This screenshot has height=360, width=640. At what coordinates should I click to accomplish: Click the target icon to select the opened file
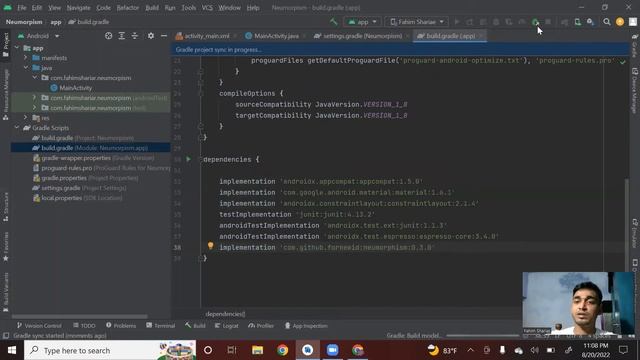point(108,36)
